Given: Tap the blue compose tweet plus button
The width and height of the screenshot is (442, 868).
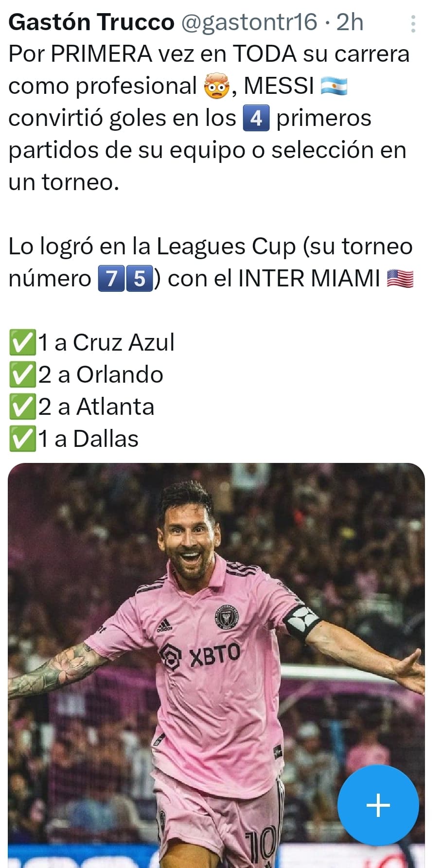Looking at the screenshot, I should click(x=378, y=805).
